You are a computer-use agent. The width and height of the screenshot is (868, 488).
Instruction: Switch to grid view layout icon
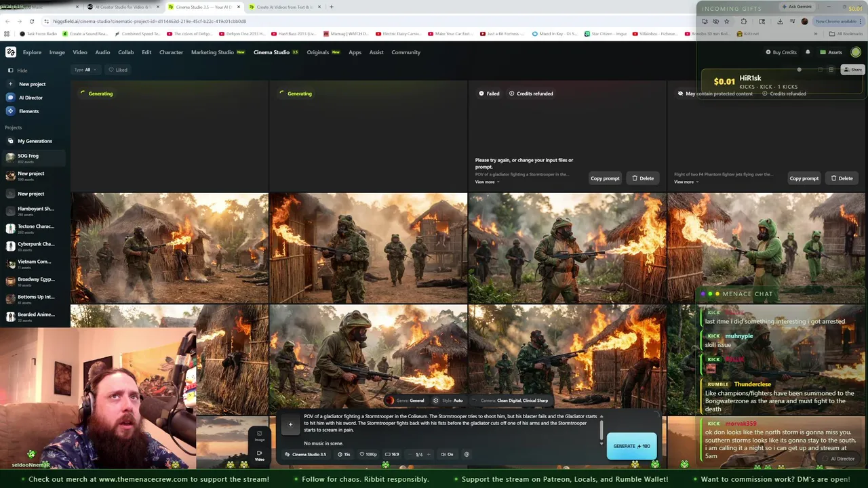click(831, 70)
